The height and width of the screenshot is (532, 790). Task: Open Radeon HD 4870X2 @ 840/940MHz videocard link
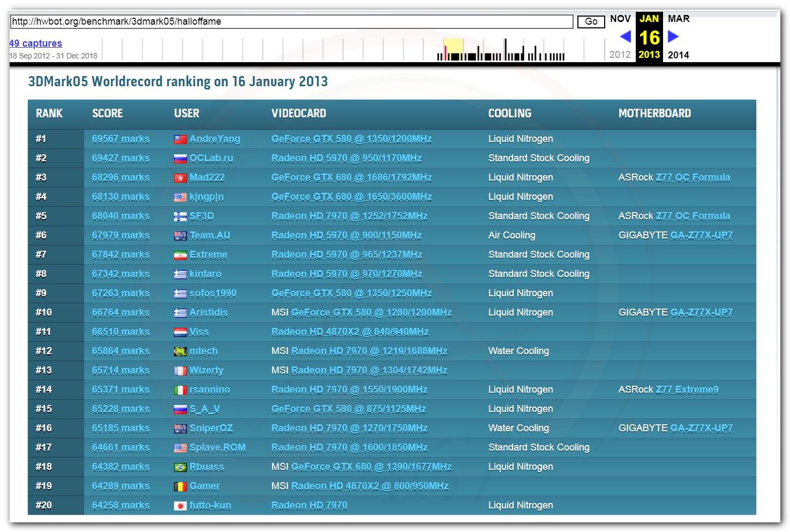click(x=350, y=332)
